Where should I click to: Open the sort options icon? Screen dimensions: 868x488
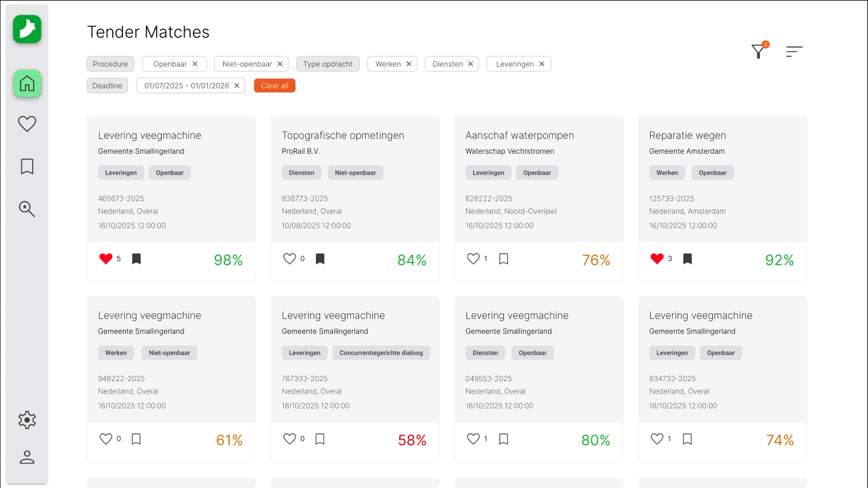pos(794,52)
